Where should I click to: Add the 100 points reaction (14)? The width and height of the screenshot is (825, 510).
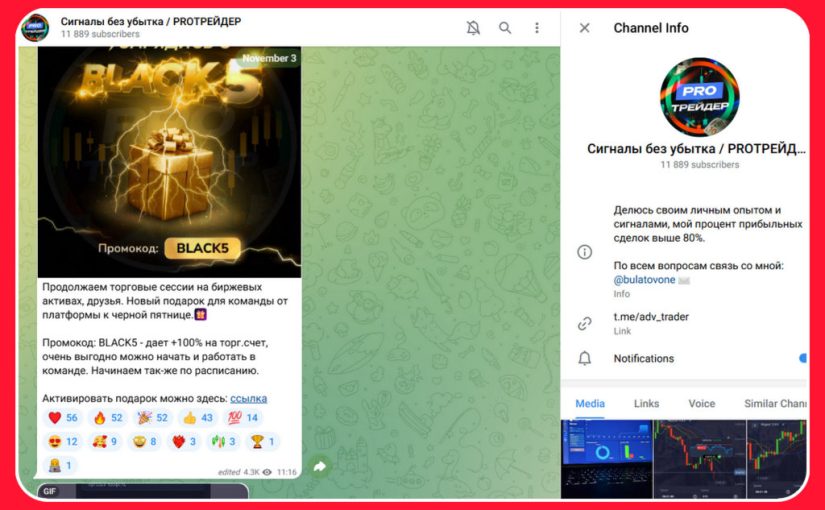tap(244, 418)
